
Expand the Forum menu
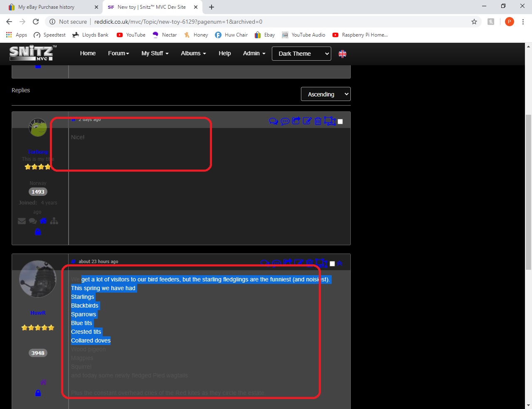click(118, 53)
